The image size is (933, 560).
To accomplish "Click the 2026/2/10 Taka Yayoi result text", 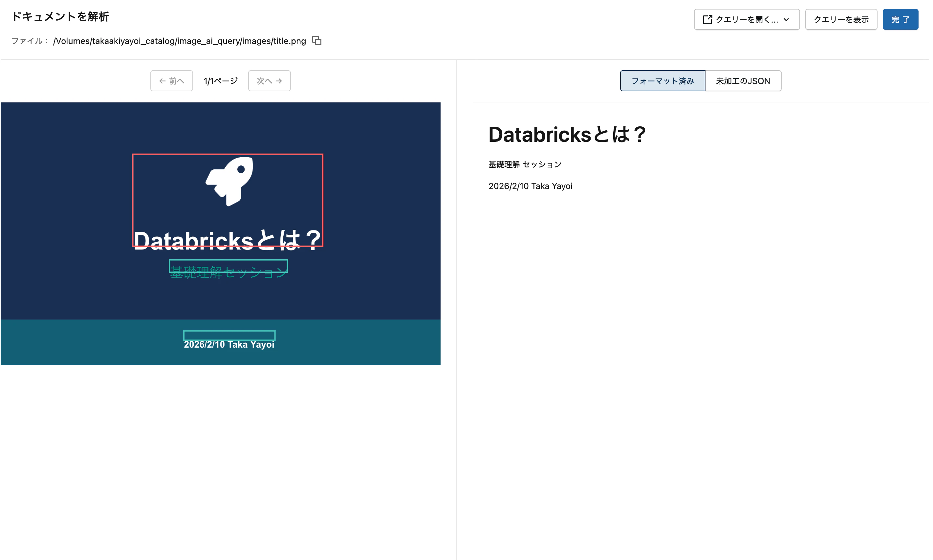I will (x=531, y=186).
